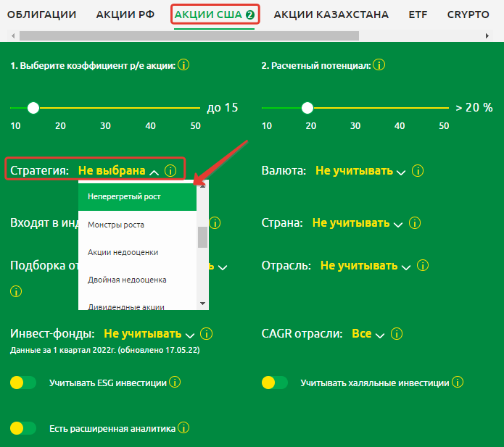Toggle Есть расширенная аналитика switch
This screenshot has height=447, width=504.
coord(23,428)
